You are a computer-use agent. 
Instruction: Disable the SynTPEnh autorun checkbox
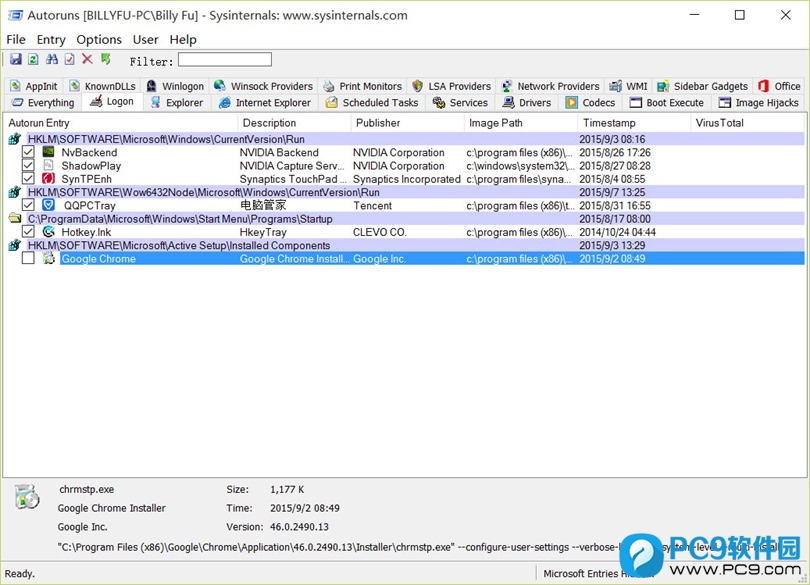(x=28, y=179)
